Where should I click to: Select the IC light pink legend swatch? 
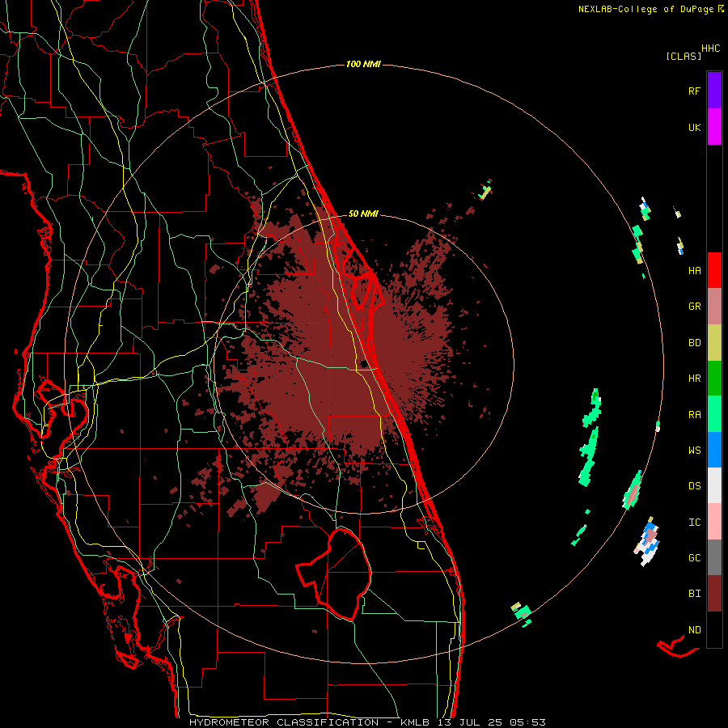pyautogui.click(x=714, y=522)
